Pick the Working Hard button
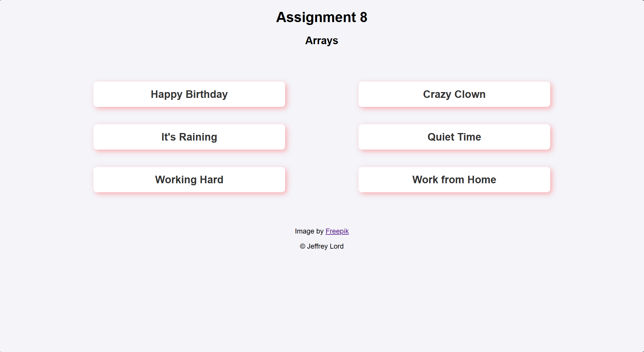 [189, 179]
